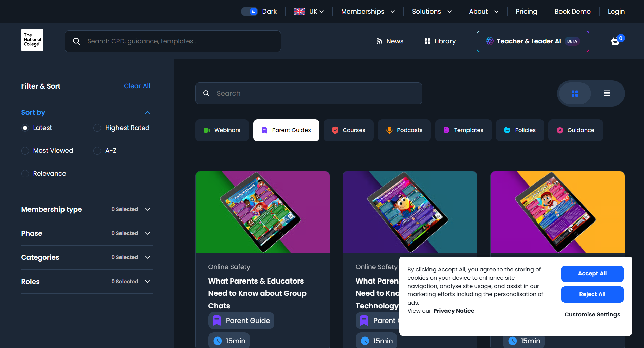This screenshot has width=644, height=348.
Task: Click the magnifier icon in top search bar
Action: point(77,41)
